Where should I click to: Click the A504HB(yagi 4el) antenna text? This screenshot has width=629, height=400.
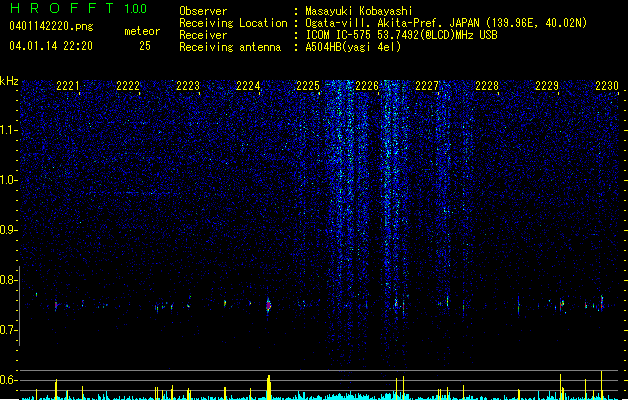coord(353,47)
